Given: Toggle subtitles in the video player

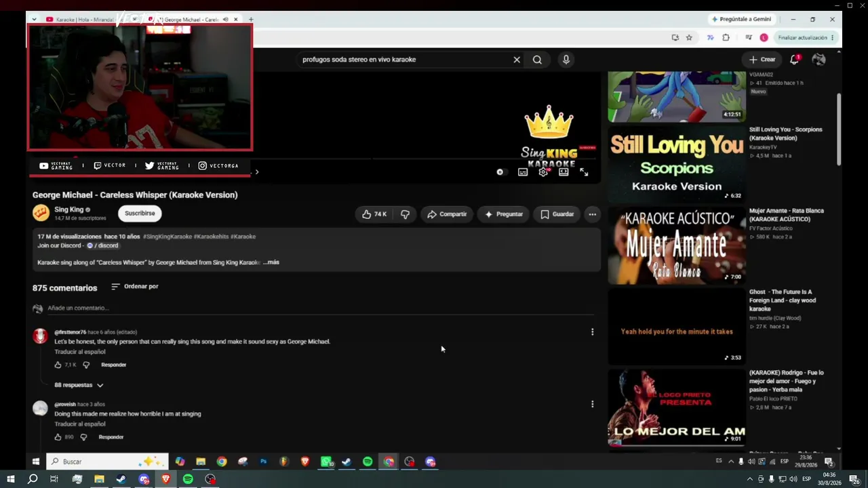Looking at the screenshot, I should pyautogui.click(x=523, y=172).
